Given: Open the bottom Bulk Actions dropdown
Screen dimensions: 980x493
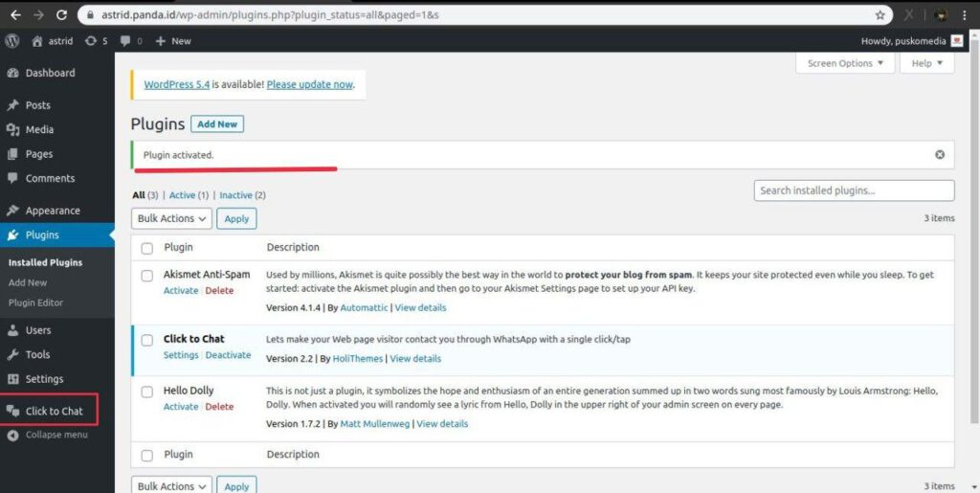Looking at the screenshot, I should click(x=171, y=486).
